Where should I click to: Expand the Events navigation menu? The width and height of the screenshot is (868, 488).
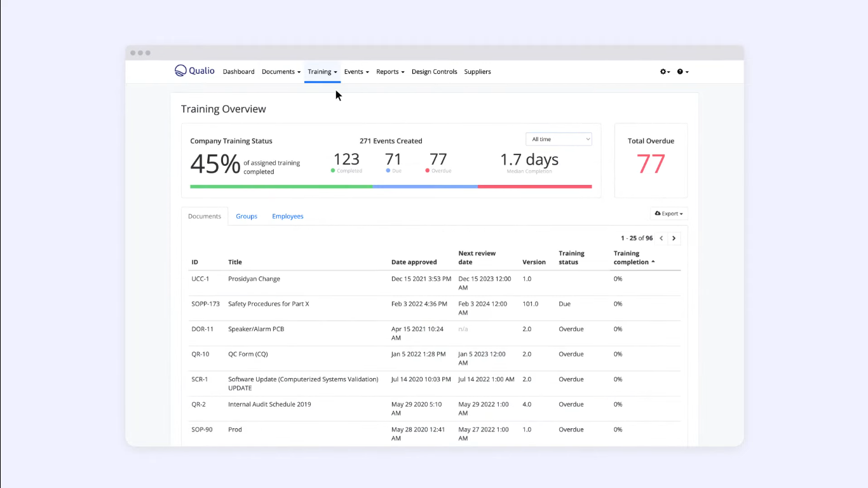click(x=356, y=72)
